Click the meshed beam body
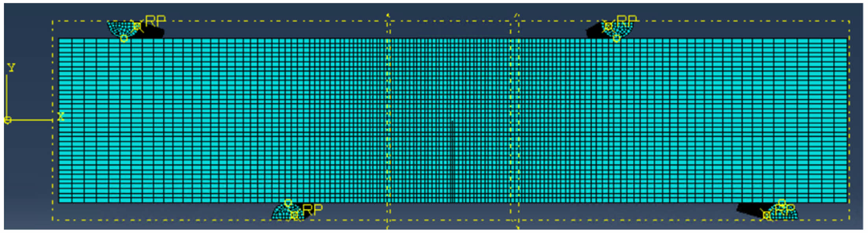This screenshot has width=868, height=233. 453,120
